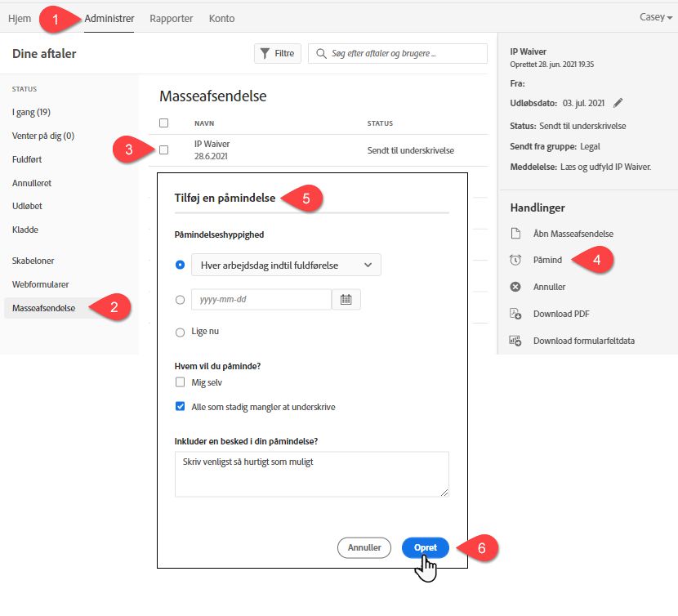Open the calendar date picker icon
The width and height of the screenshot is (678, 616).
tap(346, 299)
